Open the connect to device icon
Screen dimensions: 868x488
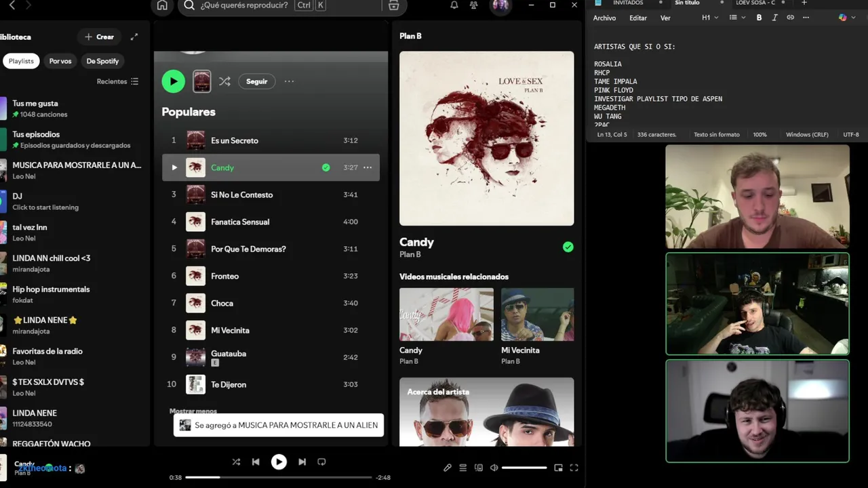479,467
